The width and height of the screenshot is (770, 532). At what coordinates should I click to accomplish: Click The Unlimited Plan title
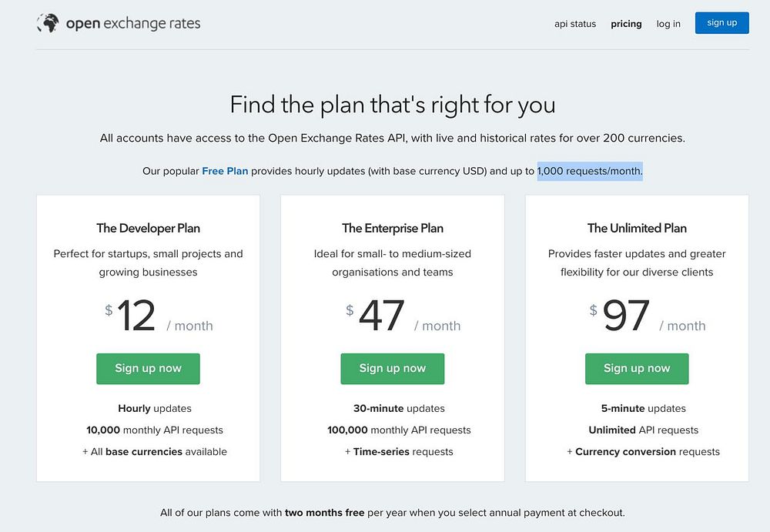[x=637, y=228]
